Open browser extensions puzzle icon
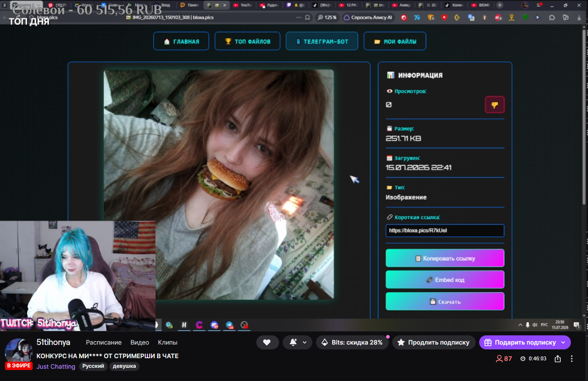 coord(552,18)
